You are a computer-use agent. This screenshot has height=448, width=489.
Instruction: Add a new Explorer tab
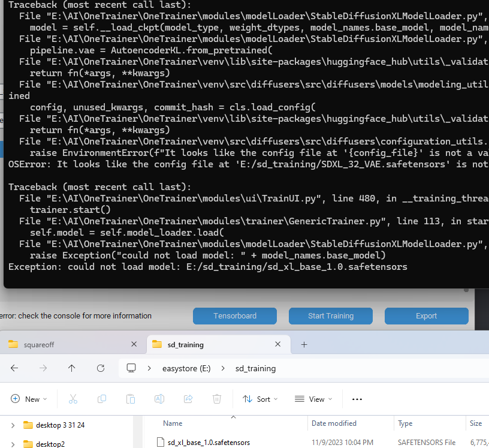[x=304, y=344]
